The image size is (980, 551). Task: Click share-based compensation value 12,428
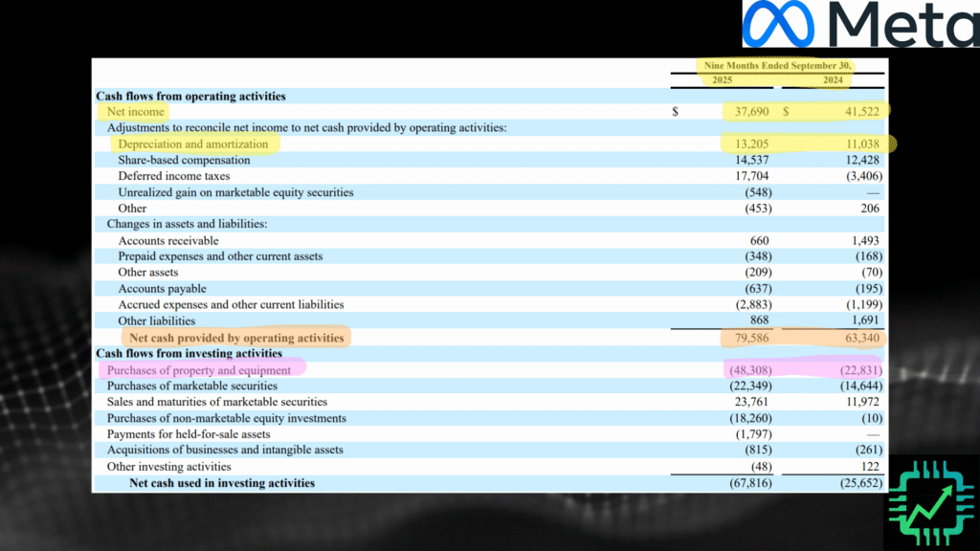[x=862, y=161]
